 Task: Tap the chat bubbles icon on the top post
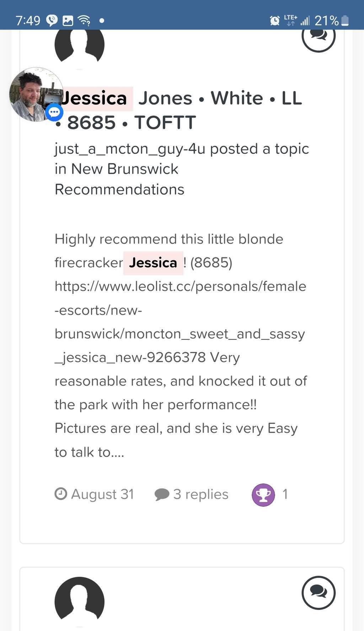point(318,37)
